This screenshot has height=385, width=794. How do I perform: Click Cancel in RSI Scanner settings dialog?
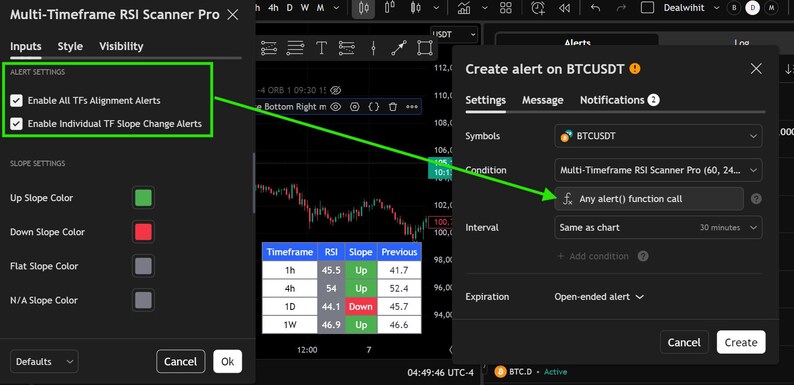click(x=181, y=362)
